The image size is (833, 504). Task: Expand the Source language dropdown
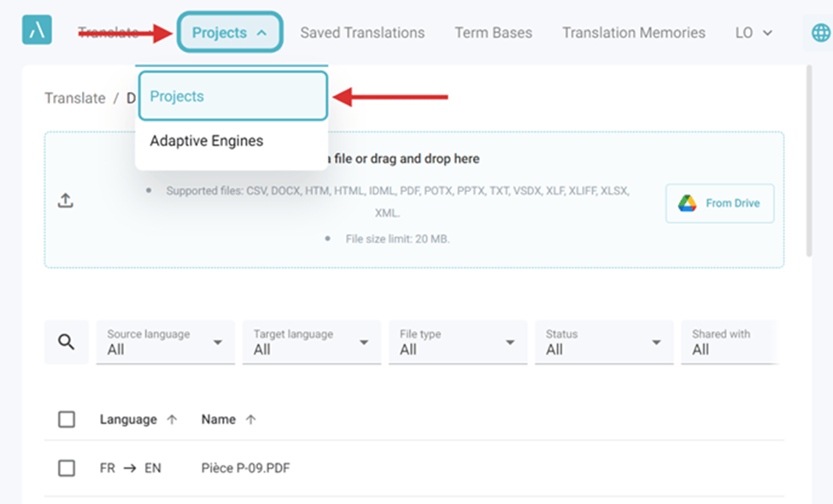[165, 342]
